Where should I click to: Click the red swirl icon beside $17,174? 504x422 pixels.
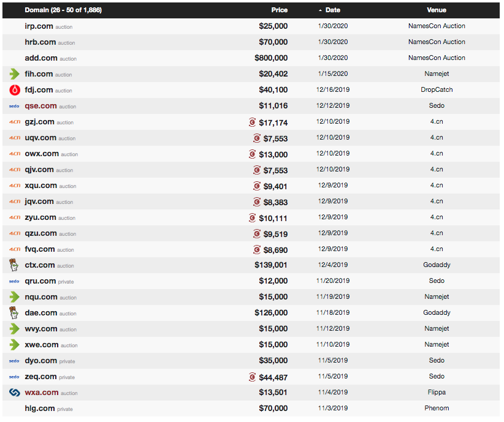252,122
